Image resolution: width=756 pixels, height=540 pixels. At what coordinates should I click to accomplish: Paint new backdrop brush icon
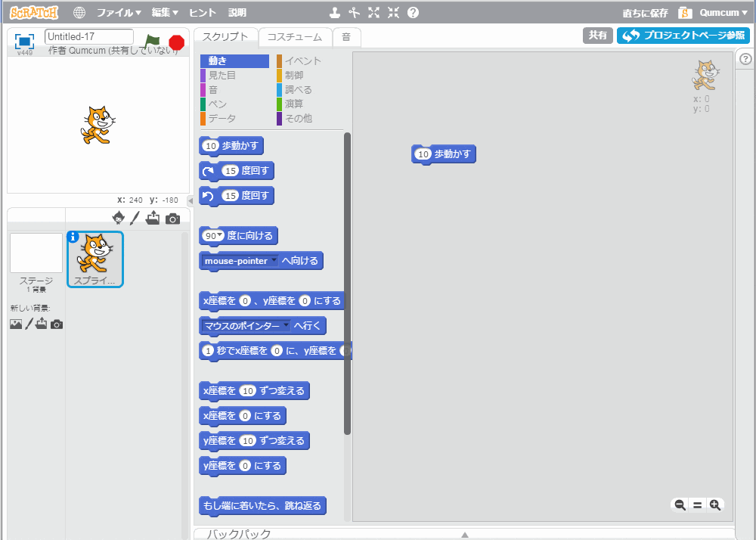[29, 324]
